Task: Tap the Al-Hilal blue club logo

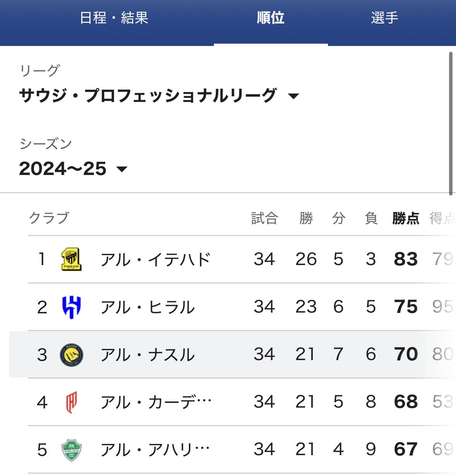Action: (72, 307)
